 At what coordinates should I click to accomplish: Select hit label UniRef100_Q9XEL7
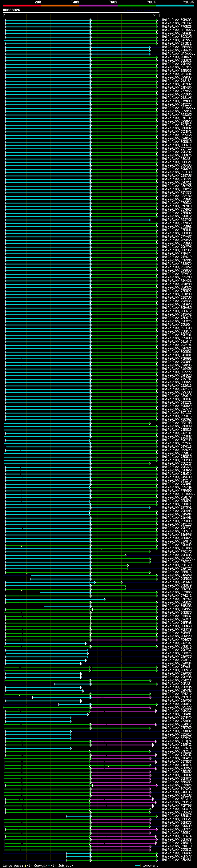coord(177,660)
